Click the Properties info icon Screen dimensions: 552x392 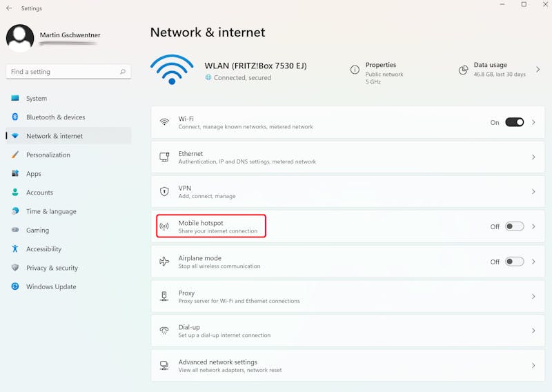[x=355, y=70]
